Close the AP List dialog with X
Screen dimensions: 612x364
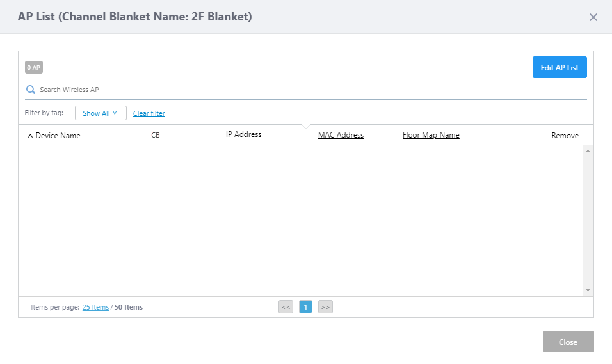pyautogui.click(x=593, y=17)
